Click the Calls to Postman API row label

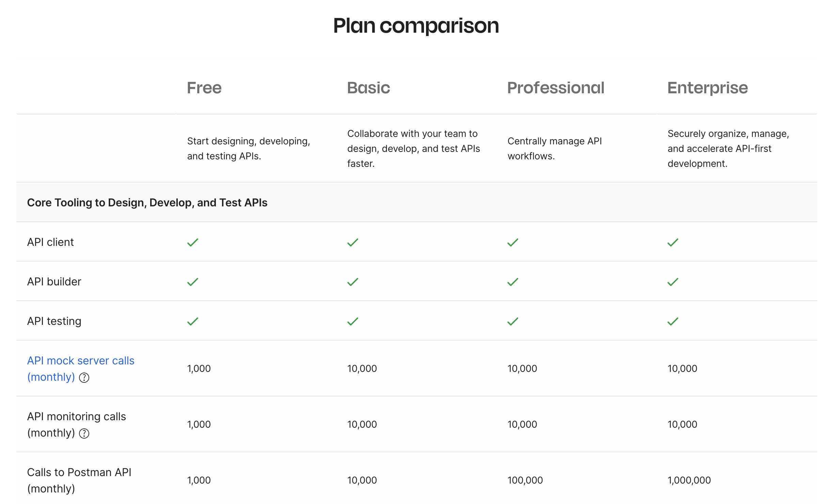(79, 480)
